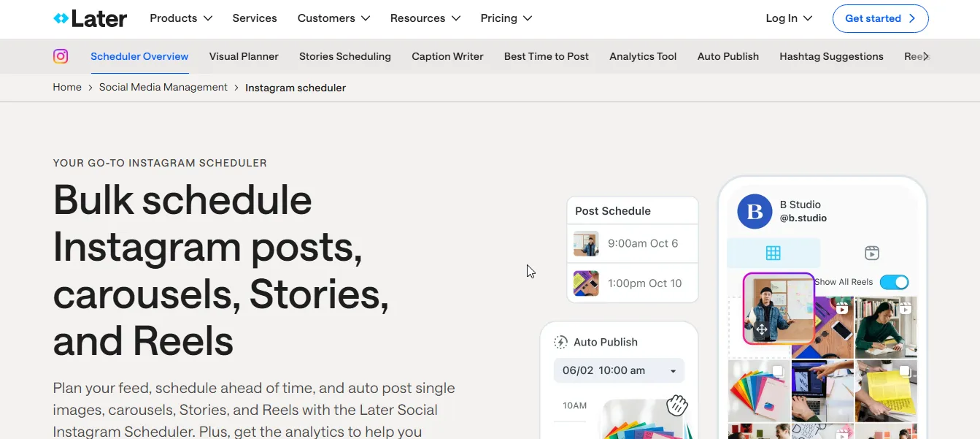
Task: Expand the Customers dropdown menu
Action: (333, 18)
